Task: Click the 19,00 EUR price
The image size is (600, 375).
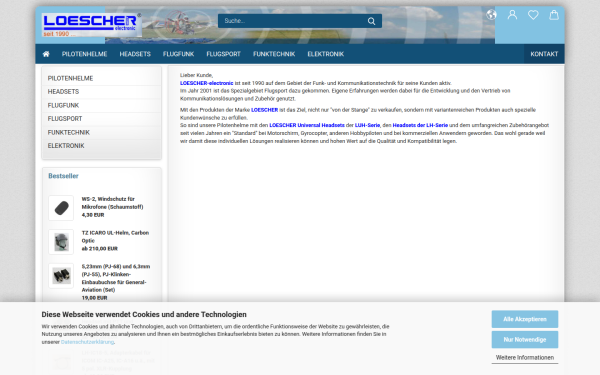Action: click(x=94, y=298)
